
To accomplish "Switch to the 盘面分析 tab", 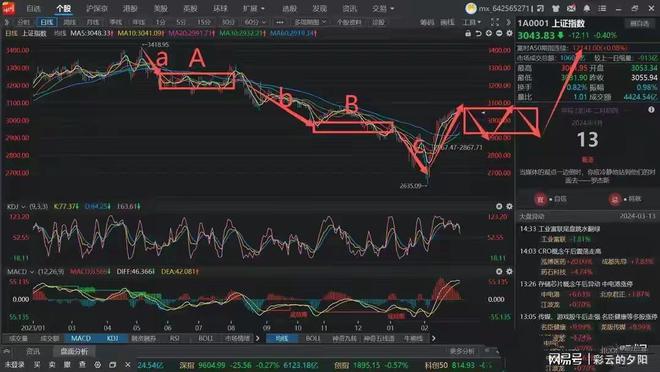I will point(74,351).
